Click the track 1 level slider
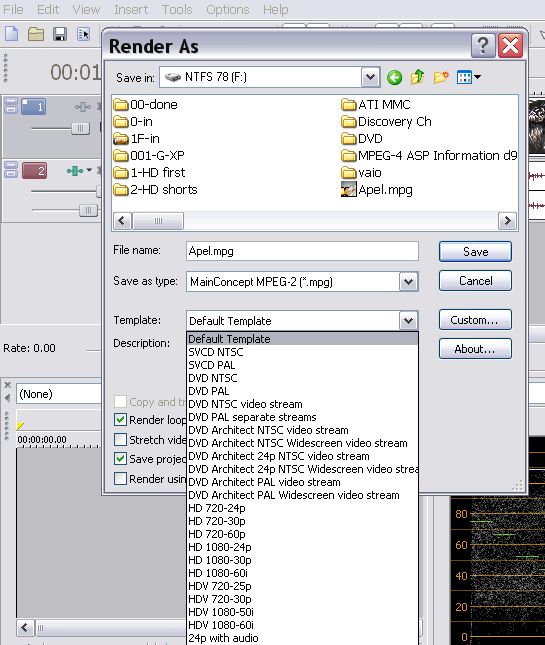 pyautogui.click(x=80, y=129)
